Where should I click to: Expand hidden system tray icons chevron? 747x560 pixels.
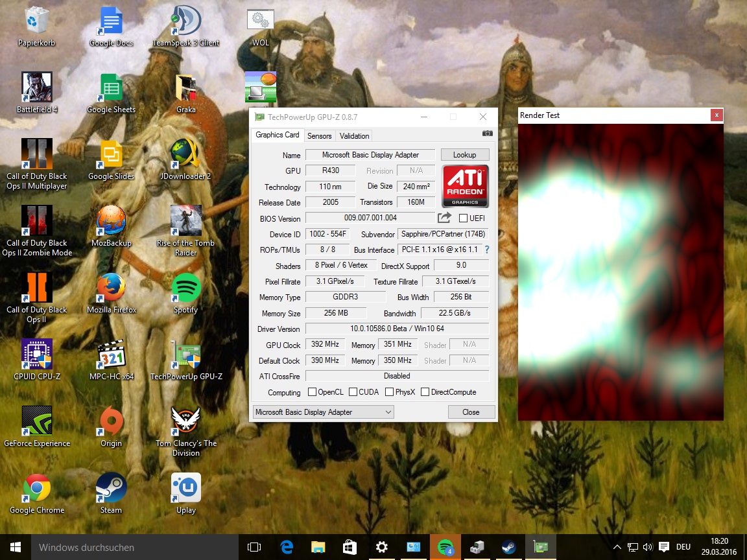[617, 547]
